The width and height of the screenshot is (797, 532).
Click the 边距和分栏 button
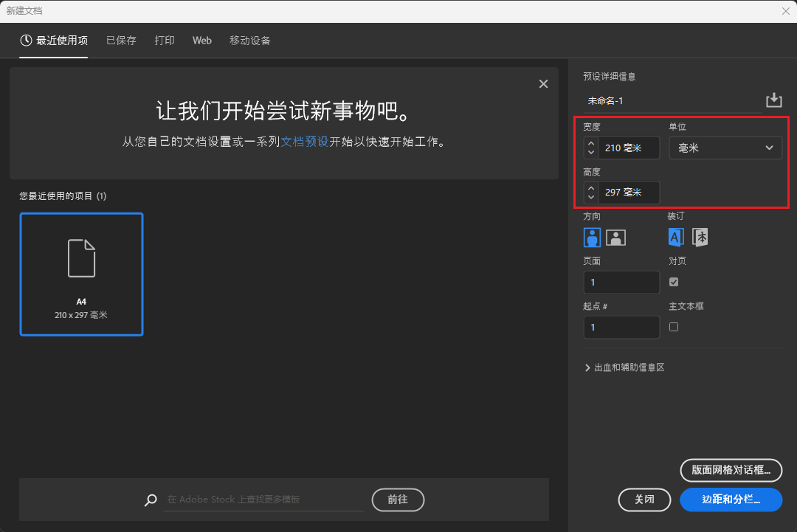pyautogui.click(x=731, y=500)
